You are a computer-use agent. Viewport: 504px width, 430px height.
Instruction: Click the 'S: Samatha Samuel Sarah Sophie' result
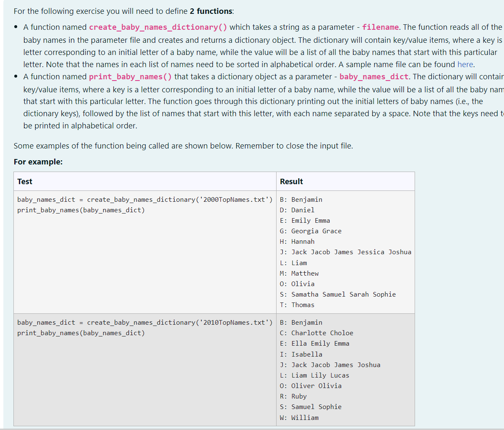337,294
